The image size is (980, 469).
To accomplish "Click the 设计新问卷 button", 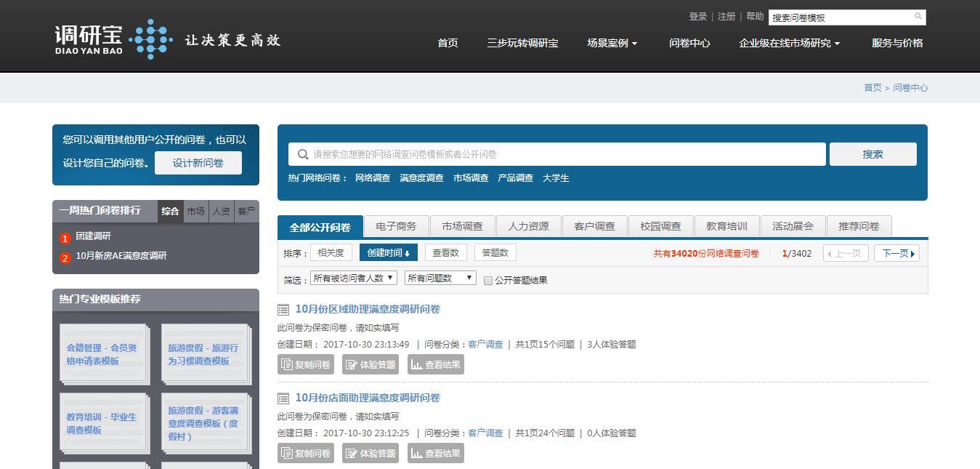I will (198, 163).
